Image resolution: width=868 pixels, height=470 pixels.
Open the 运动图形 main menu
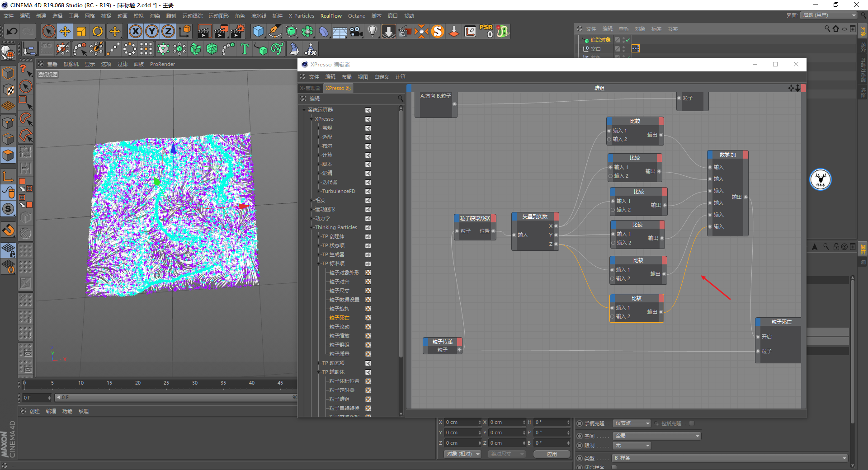click(219, 16)
